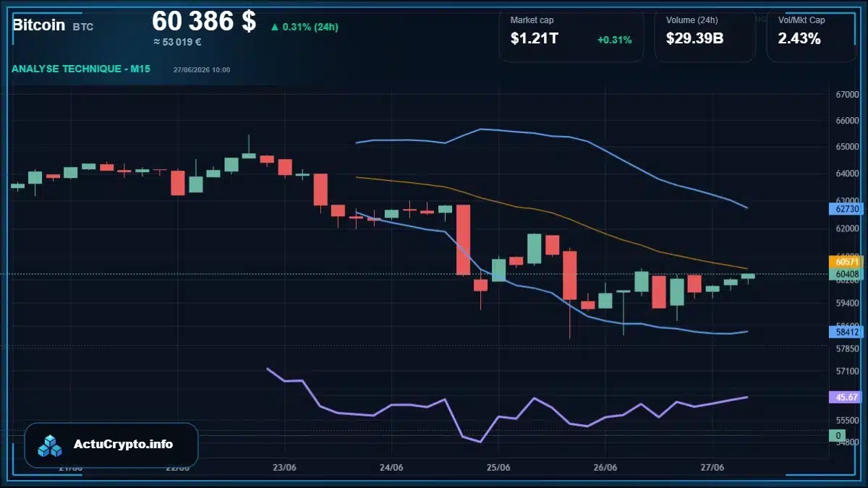Viewport: 868px width, 488px height.
Task: Click the 67000 price axis label
Action: pos(847,95)
